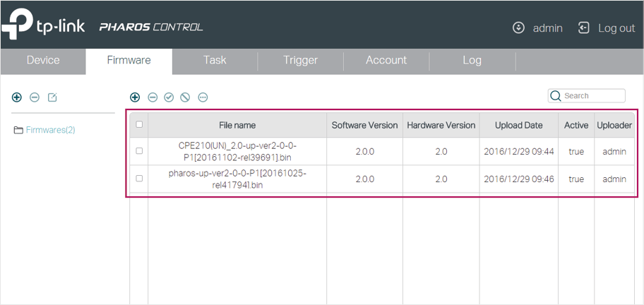
Task: Go to the Trigger tab
Action: click(x=300, y=60)
